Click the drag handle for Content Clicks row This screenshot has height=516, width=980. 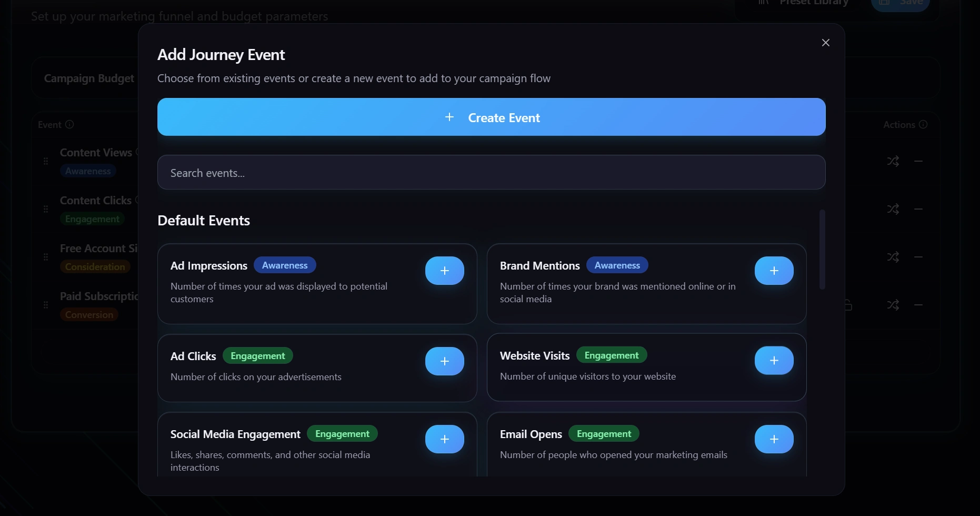(46, 209)
